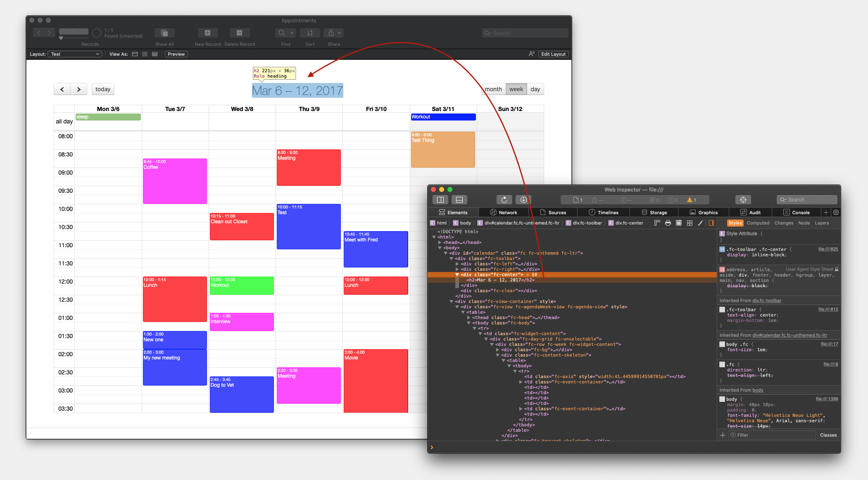Click the today button on the calendar
868x480 pixels.
point(102,89)
